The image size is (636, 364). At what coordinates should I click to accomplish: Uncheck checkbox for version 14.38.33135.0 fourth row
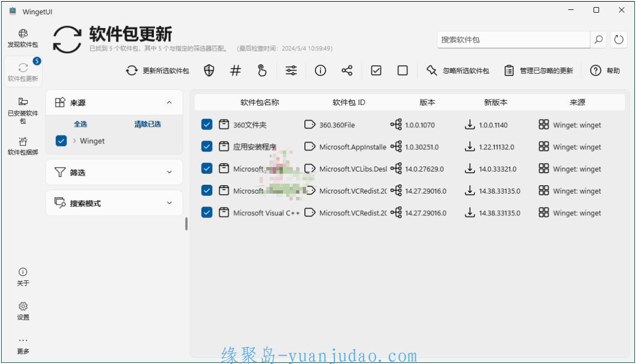pyautogui.click(x=207, y=190)
